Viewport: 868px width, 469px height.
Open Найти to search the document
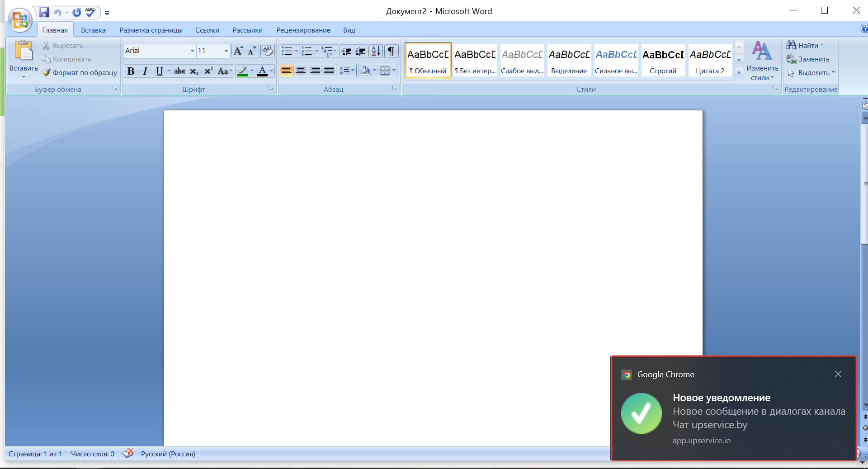(805, 45)
